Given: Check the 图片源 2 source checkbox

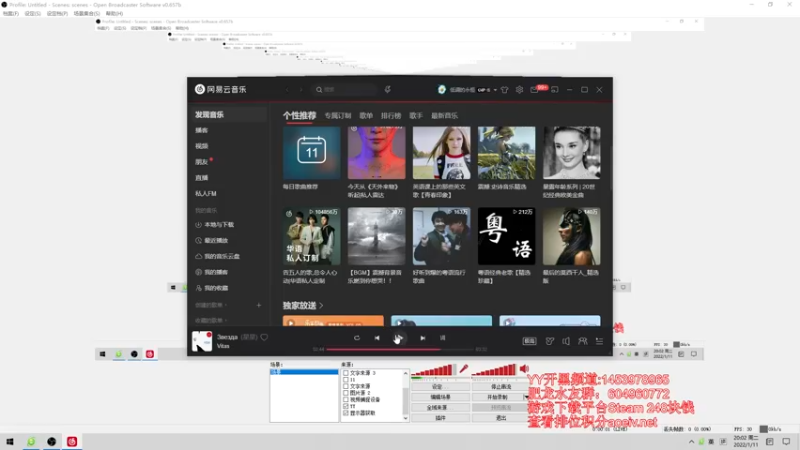Looking at the screenshot, I should coord(346,393).
